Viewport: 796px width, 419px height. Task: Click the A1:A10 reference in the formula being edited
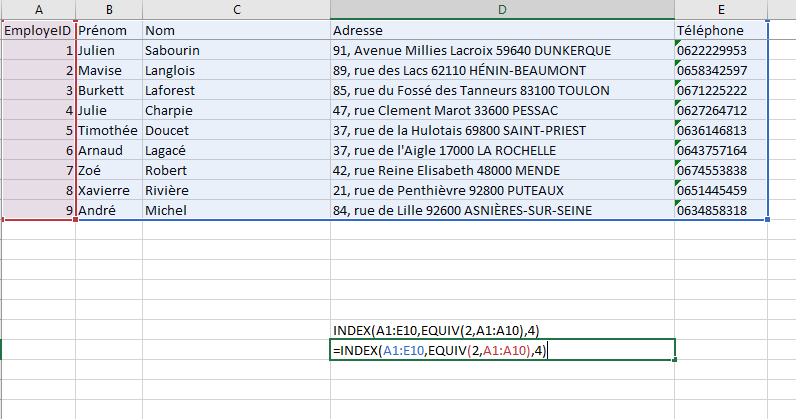click(x=503, y=350)
